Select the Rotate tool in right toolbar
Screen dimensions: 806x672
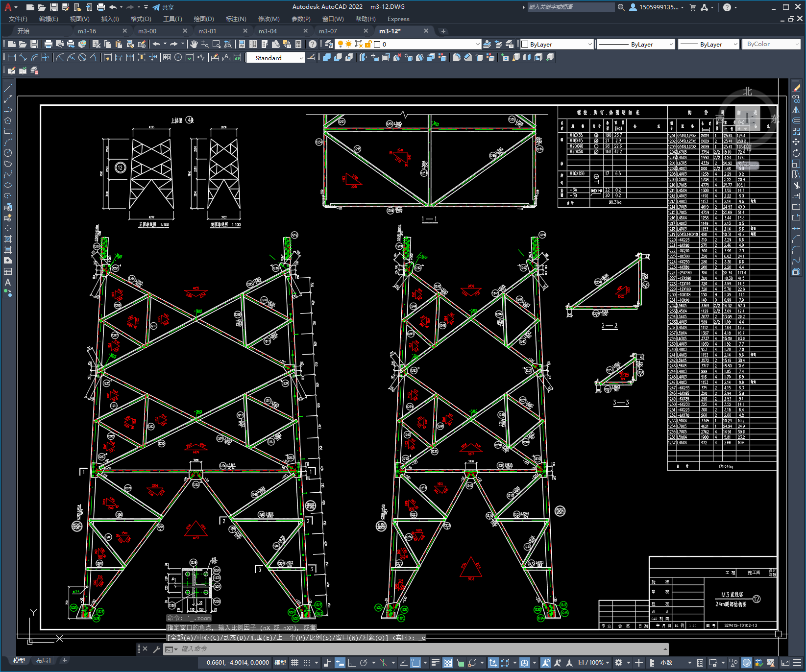click(x=796, y=153)
